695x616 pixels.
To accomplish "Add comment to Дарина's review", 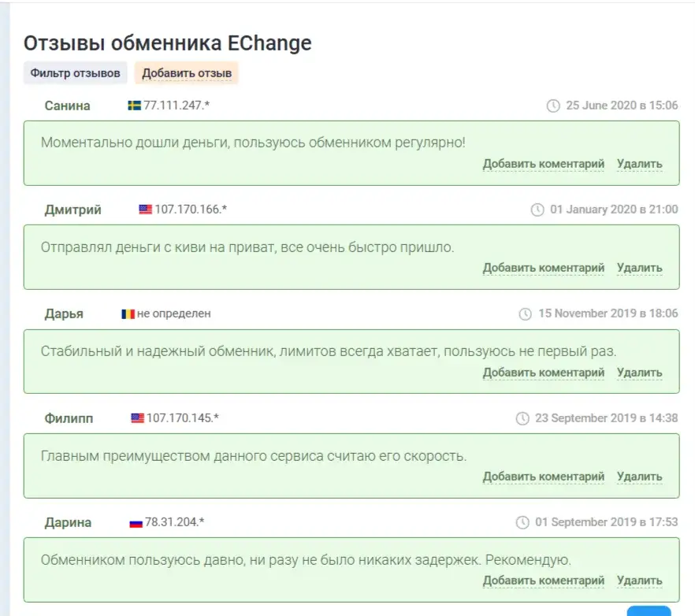I will click(x=544, y=581).
